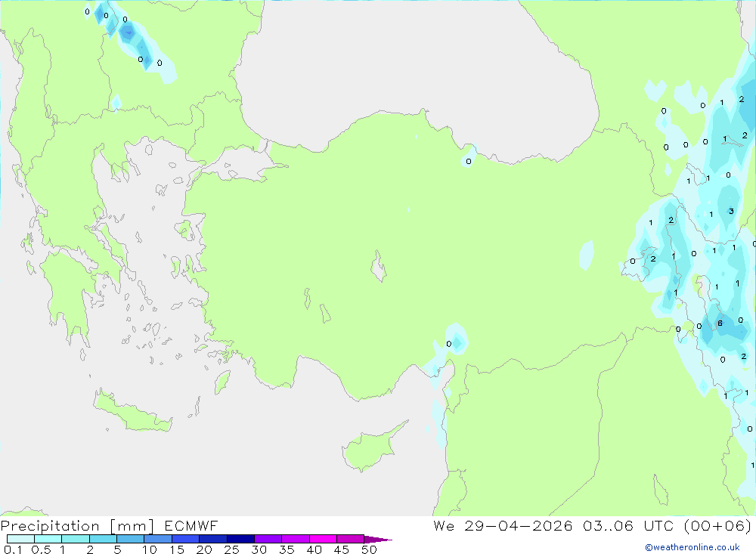Viewport: 756px width, 554px height.
Task: Click the '15' legend scale label
Action: click(x=177, y=549)
